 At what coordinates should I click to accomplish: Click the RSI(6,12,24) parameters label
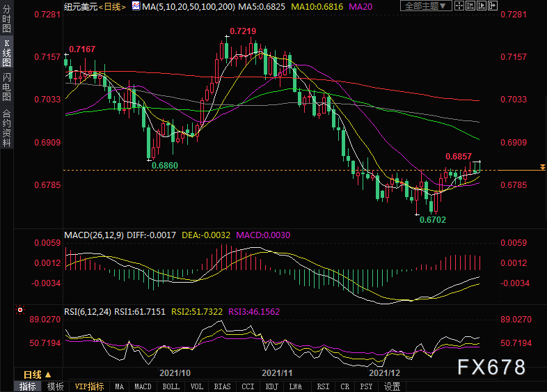(x=88, y=312)
